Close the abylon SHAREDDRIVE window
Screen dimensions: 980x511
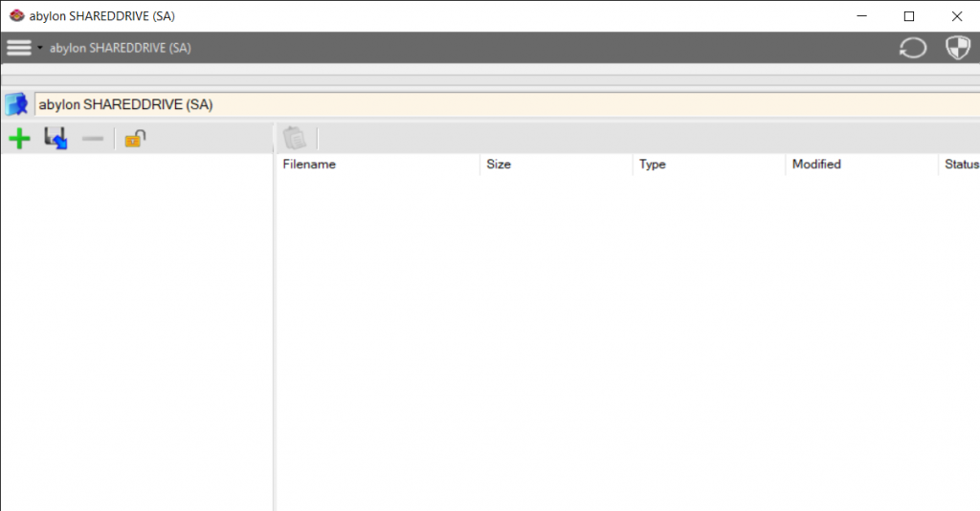click(x=957, y=16)
